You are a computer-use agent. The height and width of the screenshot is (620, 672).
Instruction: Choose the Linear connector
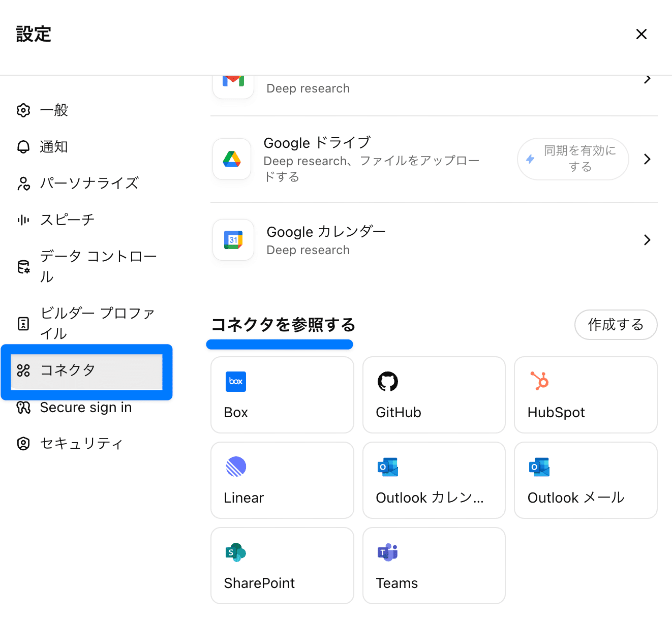282,480
